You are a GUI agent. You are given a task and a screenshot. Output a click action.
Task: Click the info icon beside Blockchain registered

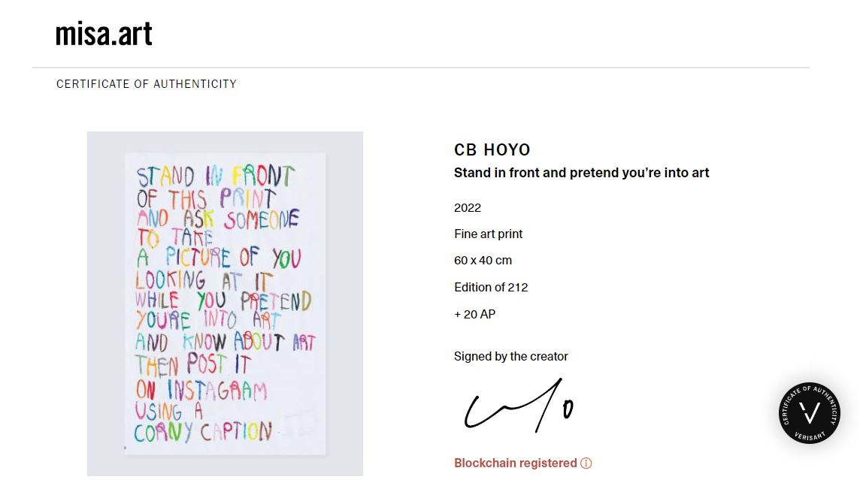coord(586,463)
